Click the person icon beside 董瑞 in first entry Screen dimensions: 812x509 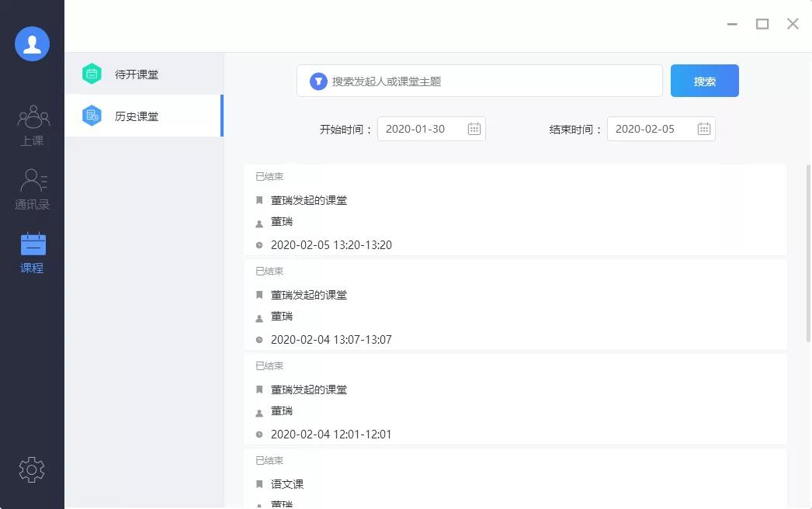(260, 223)
